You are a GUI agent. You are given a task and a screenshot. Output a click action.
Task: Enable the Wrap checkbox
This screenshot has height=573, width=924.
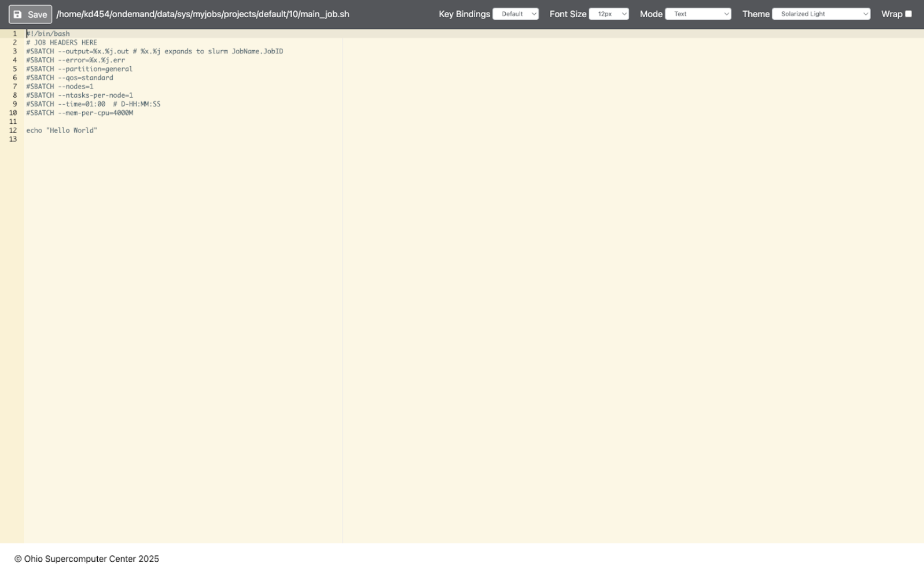pyautogui.click(x=909, y=14)
